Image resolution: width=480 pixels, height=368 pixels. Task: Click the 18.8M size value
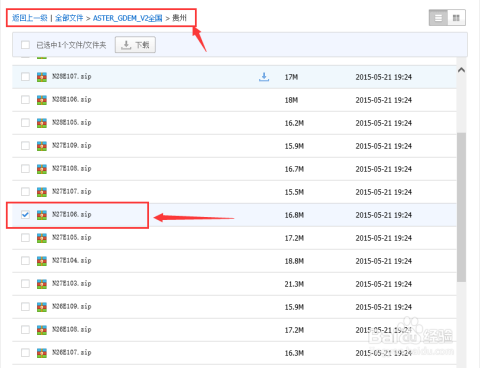point(294,261)
